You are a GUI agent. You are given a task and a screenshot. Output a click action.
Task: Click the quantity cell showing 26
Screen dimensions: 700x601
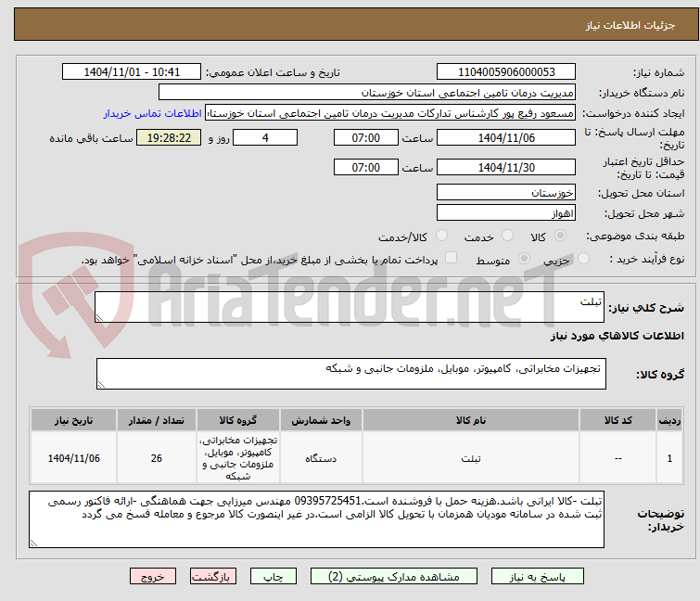pyautogui.click(x=157, y=458)
